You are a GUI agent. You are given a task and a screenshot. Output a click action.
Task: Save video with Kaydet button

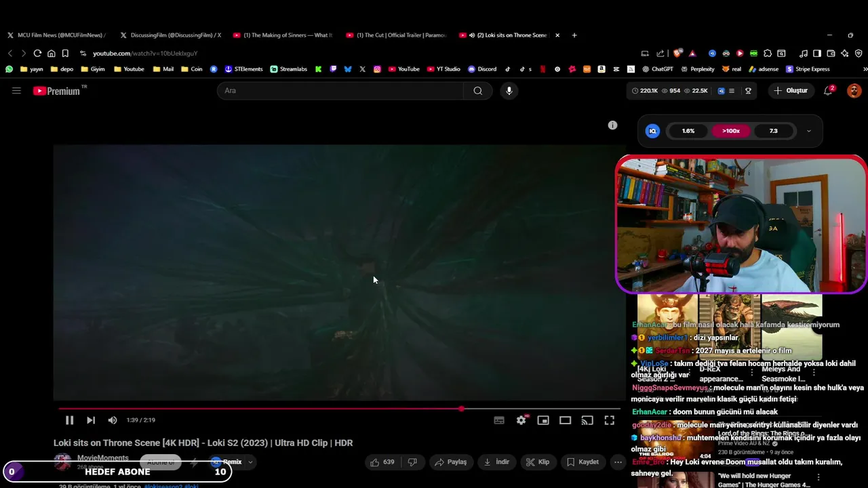583,462
